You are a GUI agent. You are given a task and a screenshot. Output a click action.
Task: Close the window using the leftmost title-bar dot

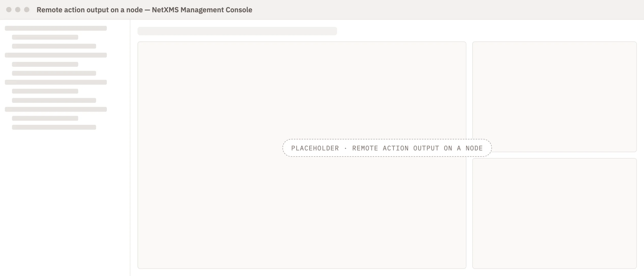click(9, 10)
